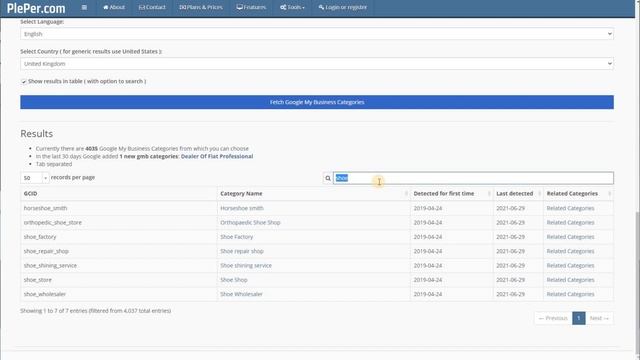Screen dimensions: 640x360
Task: Sort by GCID column header
Action: pyautogui.click(x=119, y=193)
